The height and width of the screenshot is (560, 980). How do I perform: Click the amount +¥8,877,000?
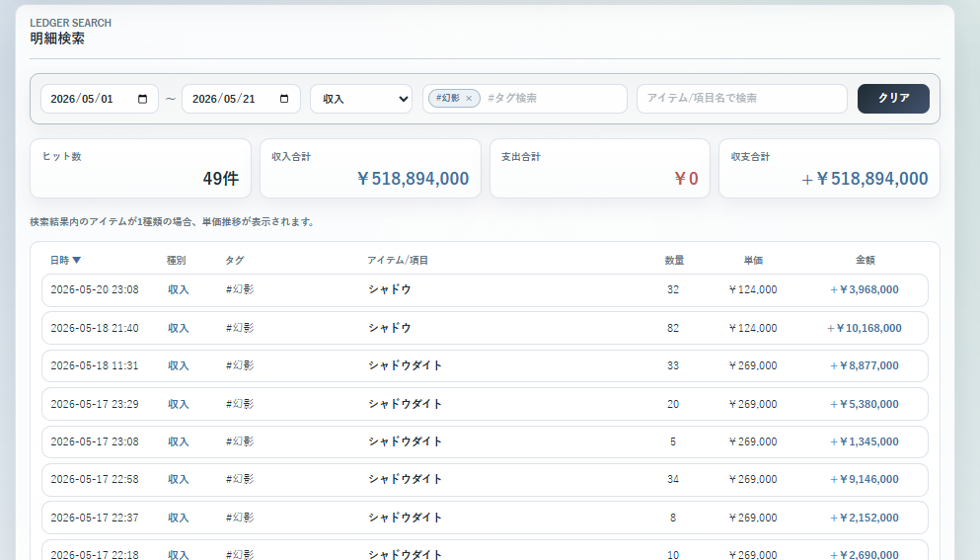click(865, 365)
